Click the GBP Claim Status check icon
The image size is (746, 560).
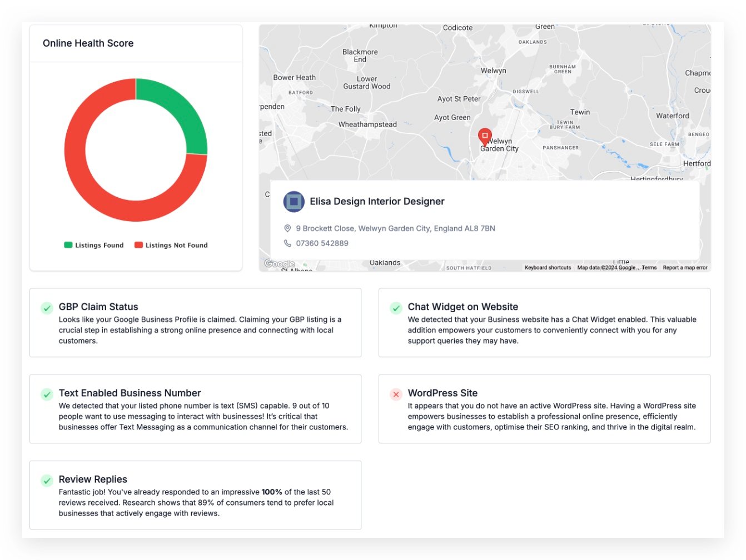(x=47, y=308)
